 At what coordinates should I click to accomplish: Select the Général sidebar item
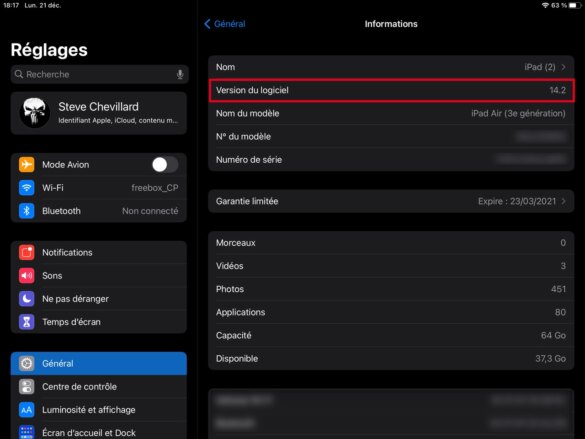click(x=99, y=363)
